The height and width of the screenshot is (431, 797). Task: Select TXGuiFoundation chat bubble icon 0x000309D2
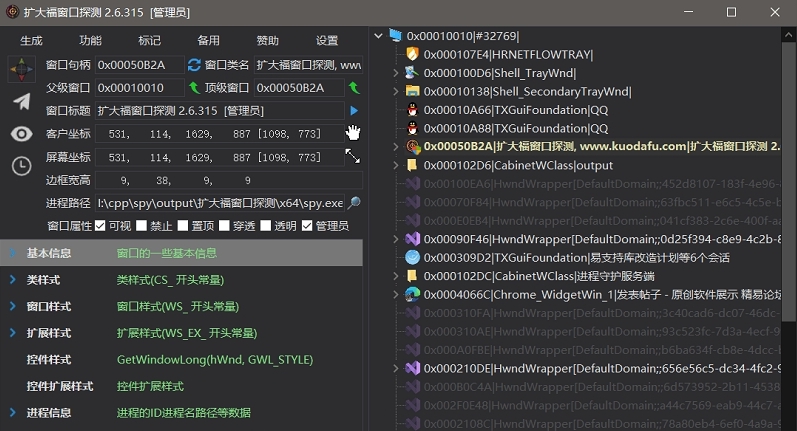[x=412, y=258]
